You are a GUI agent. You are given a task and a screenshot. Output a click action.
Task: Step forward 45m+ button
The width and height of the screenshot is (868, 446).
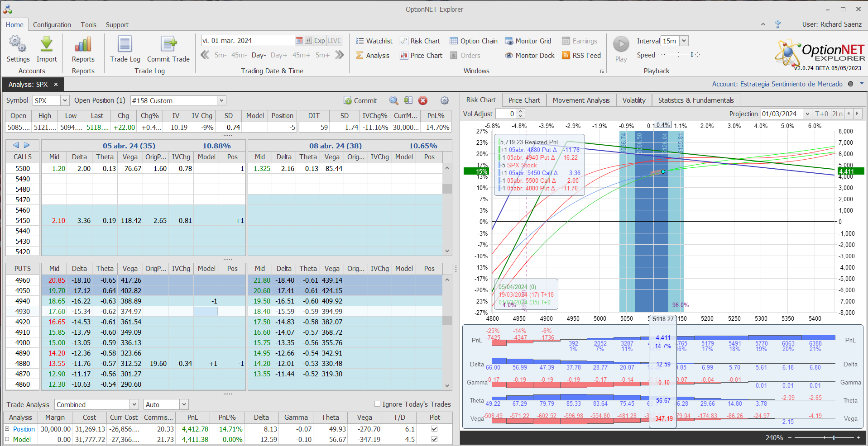(301, 55)
